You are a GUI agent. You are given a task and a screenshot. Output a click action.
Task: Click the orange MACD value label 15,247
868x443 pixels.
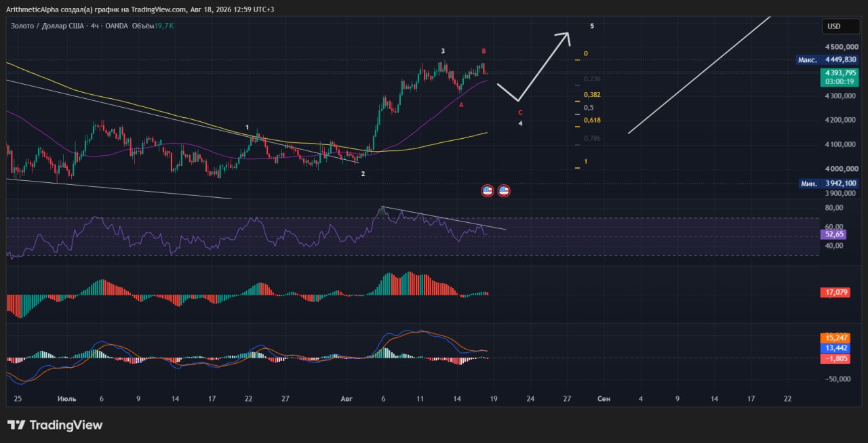[835, 337]
